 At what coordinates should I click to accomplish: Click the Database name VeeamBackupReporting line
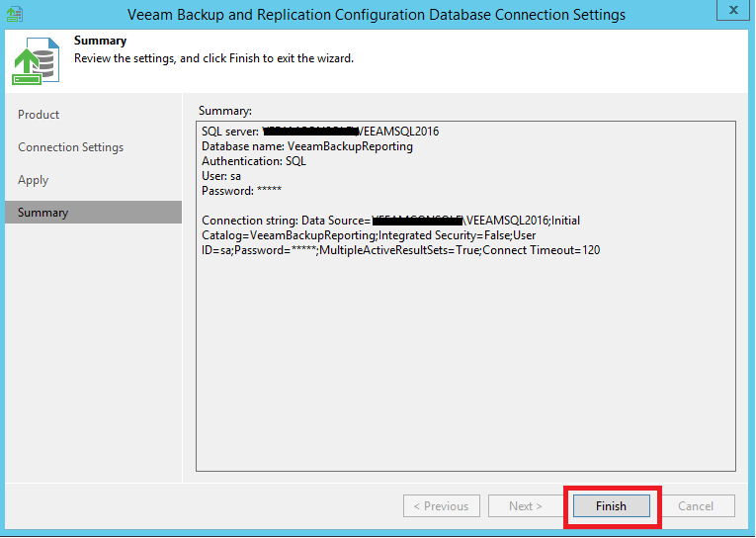click(307, 146)
